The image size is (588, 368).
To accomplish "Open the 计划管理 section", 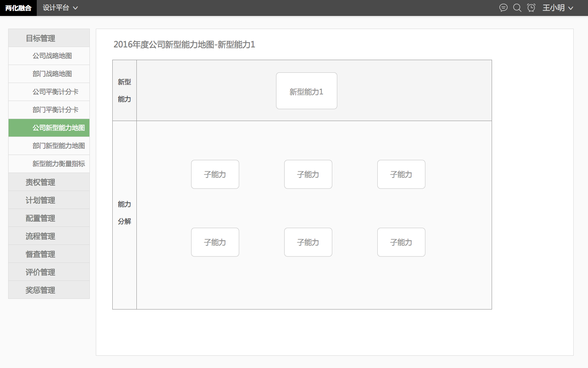I will pyautogui.click(x=49, y=200).
